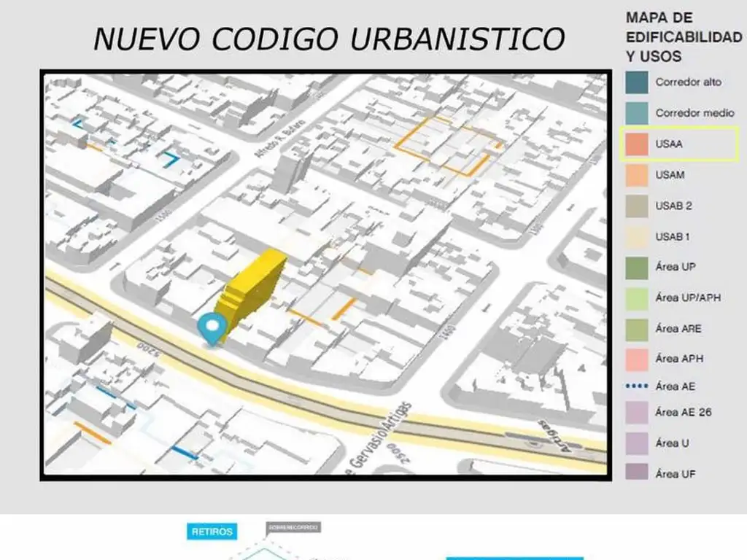Image resolution: width=747 pixels, height=560 pixels.
Task: Choose the USAA legend swatch
Action: click(636, 144)
